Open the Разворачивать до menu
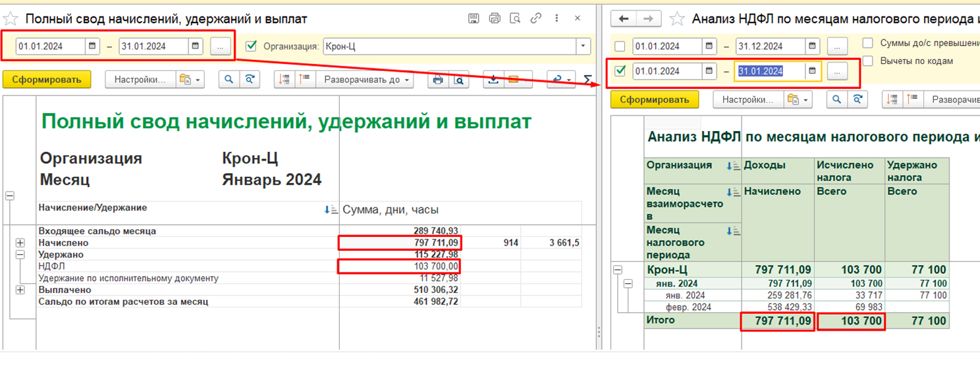980x368 pixels. pos(364,80)
